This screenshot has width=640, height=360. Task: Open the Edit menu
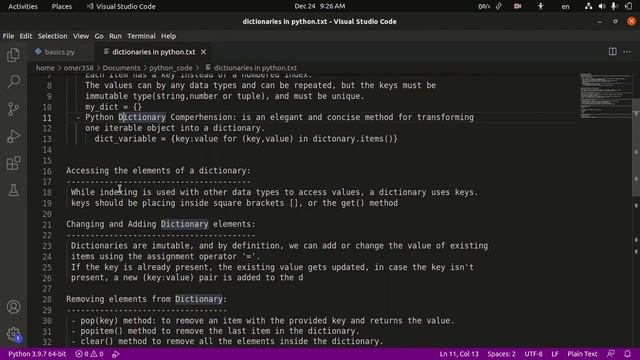point(26,36)
